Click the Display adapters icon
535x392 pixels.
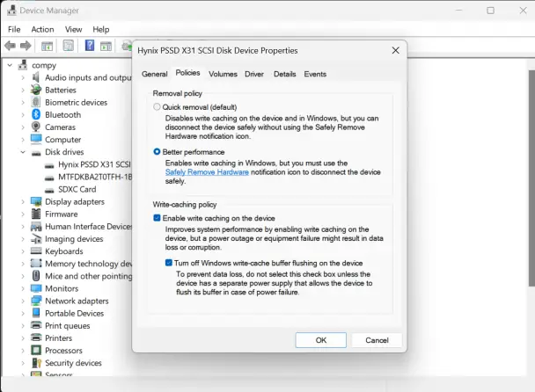[36, 201]
